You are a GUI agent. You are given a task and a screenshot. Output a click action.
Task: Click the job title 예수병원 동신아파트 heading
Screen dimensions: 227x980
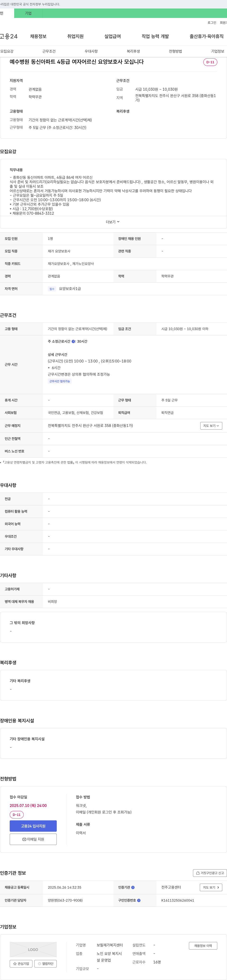[77, 62]
